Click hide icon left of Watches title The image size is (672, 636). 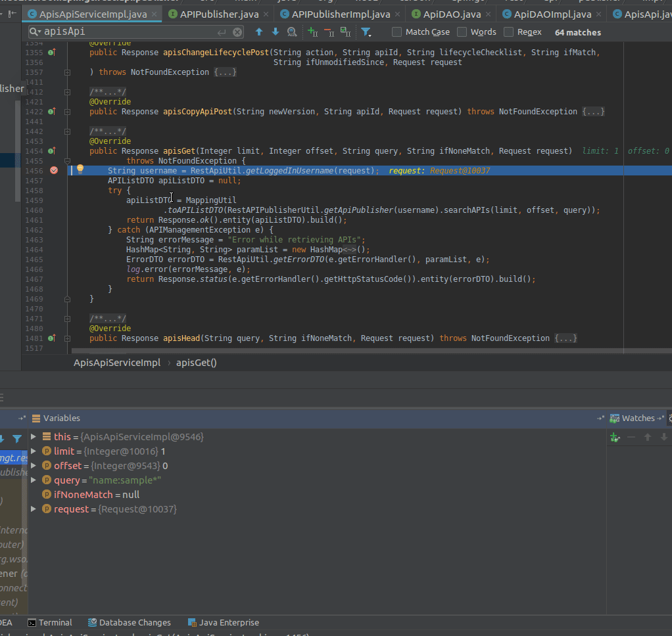click(600, 418)
